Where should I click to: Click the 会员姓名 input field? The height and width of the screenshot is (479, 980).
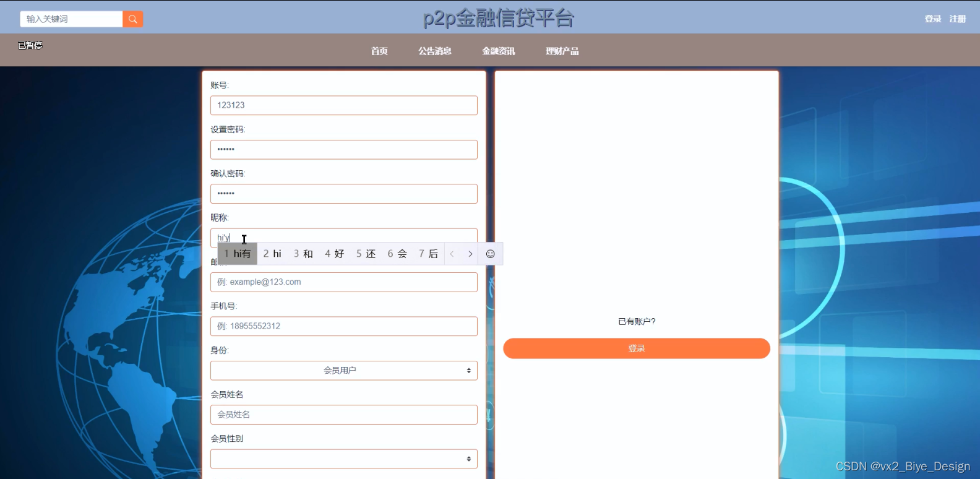tap(344, 415)
